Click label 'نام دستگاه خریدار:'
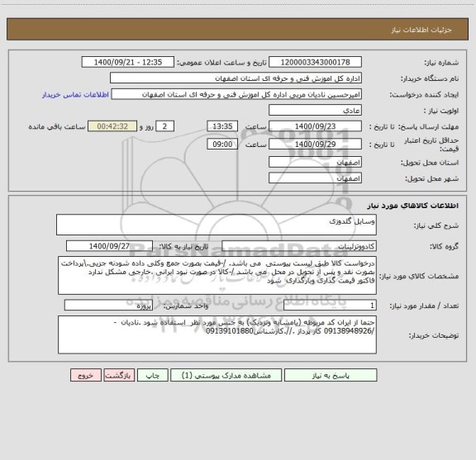Viewport: 476px width, 460px height. pos(430,79)
